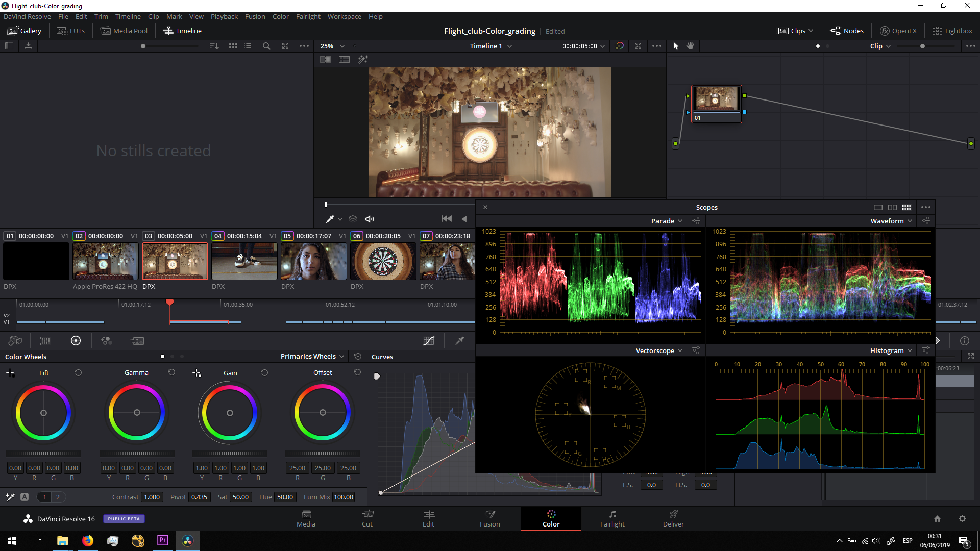Screen dimensions: 980x551
Task: Click the Color Wheels palette icon
Action: pyautogui.click(x=76, y=341)
